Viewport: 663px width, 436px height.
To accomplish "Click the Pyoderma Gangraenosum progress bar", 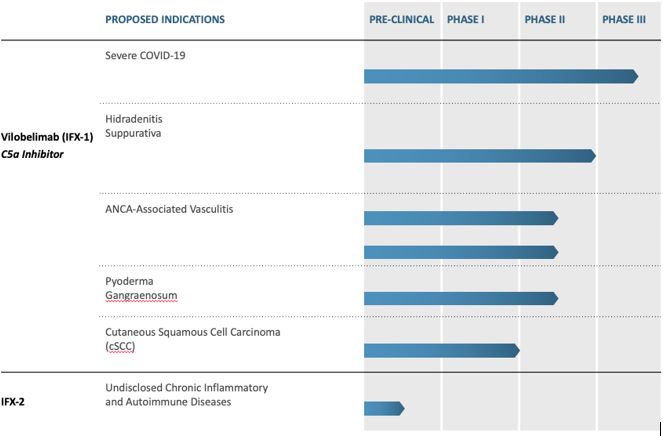I will point(460,298).
